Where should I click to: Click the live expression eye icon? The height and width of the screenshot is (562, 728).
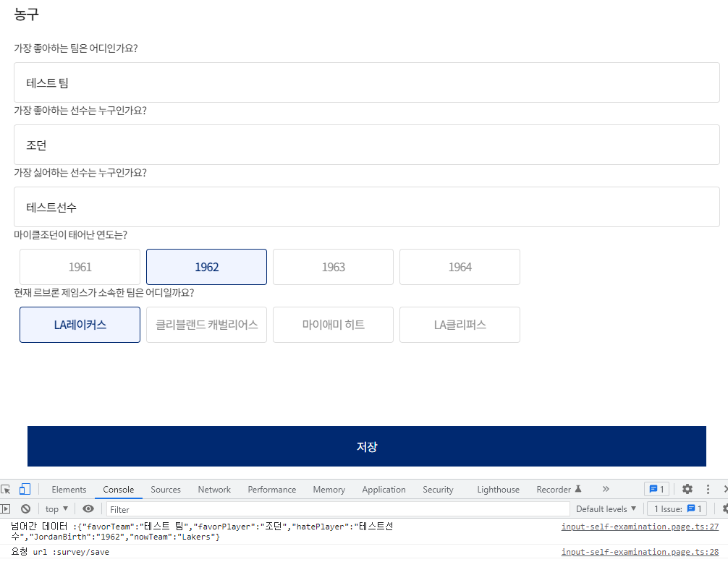pyautogui.click(x=88, y=508)
